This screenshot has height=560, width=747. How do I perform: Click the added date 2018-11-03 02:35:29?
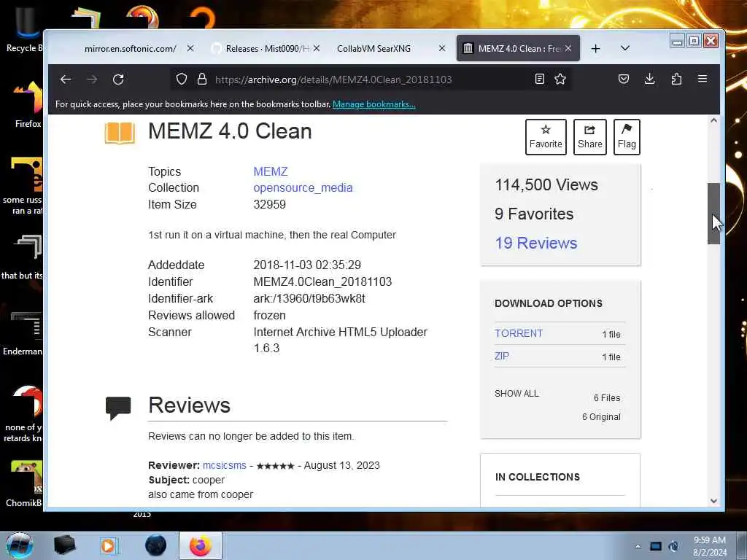tap(307, 265)
